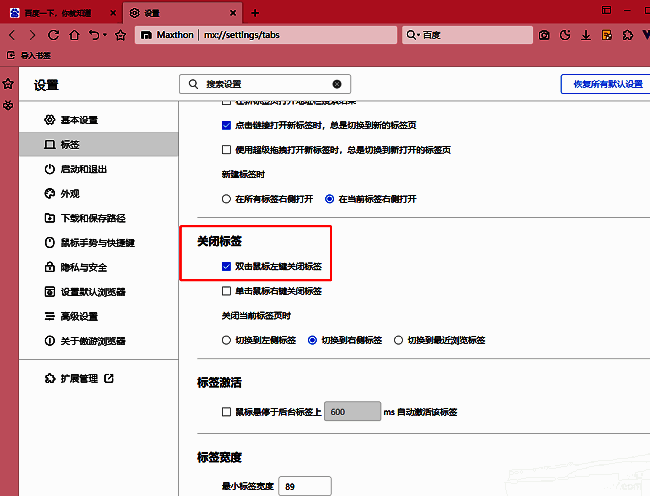Go to home page icon
This screenshot has width=650, height=496.
pyautogui.click(x=73, y=35)
